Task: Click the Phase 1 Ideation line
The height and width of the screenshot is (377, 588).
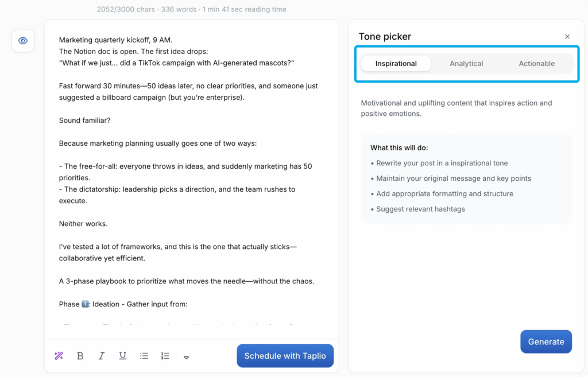Action: click(123, 304)
